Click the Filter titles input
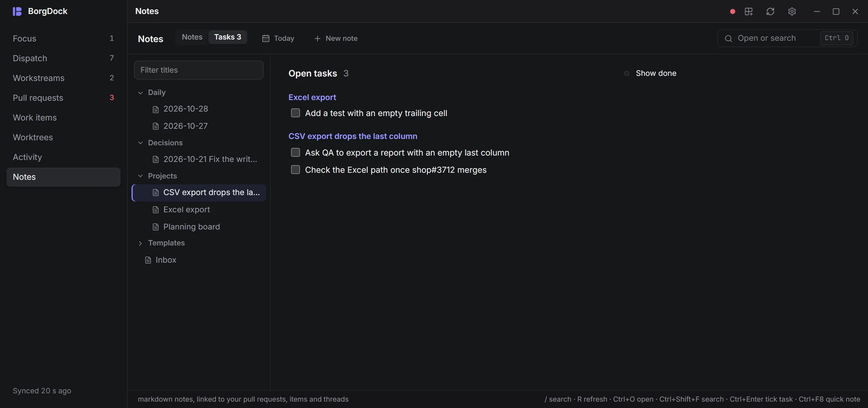 pos(199,70)
